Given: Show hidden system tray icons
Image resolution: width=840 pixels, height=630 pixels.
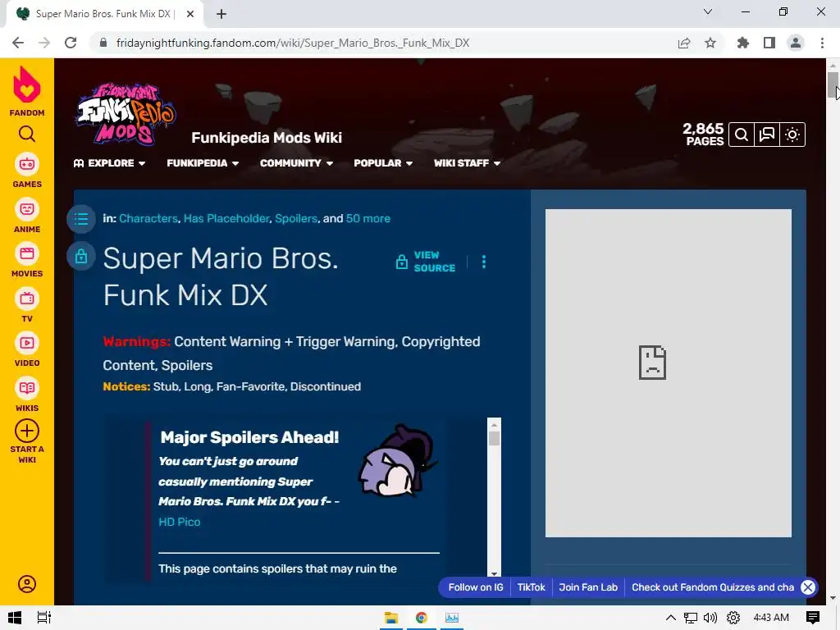Looking at the screenshot, I should 670,618.
